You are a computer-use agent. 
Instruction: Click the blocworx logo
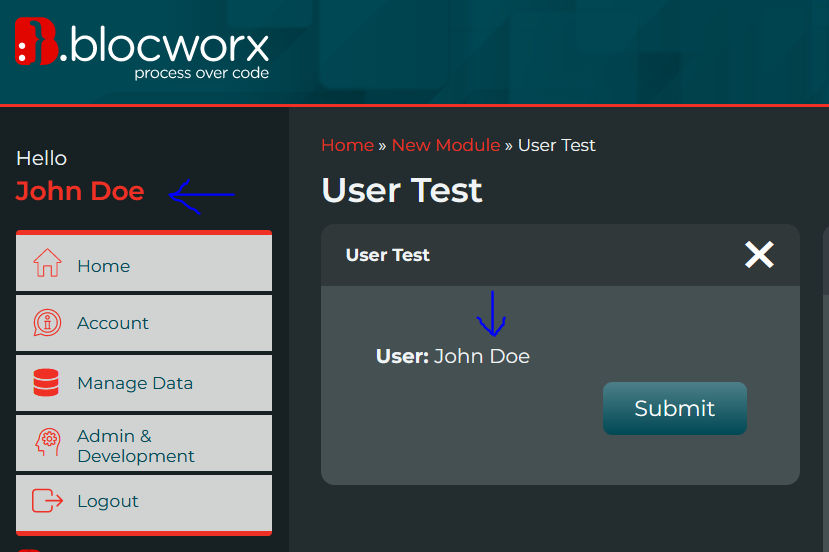(142, 49)
